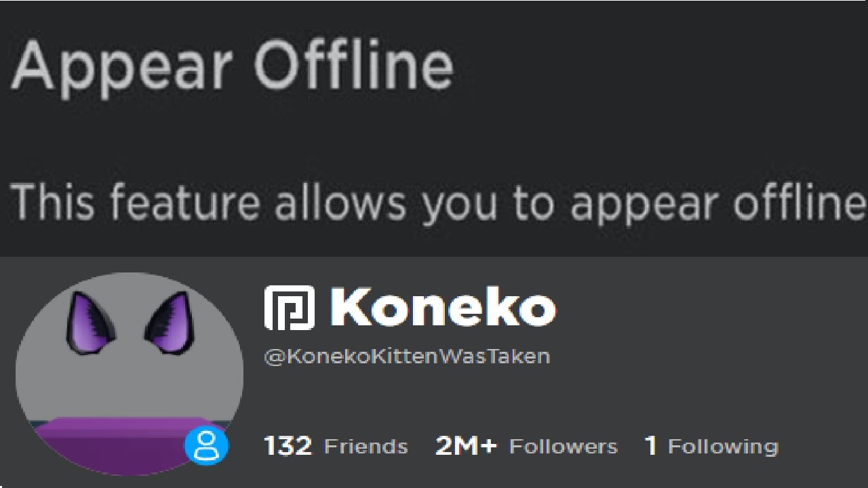Viewport: 868px width, 488px height.
Task: Select the @KonekoKittenWasTaken username text
Action: pyautogui.click(x=407, y=357)
